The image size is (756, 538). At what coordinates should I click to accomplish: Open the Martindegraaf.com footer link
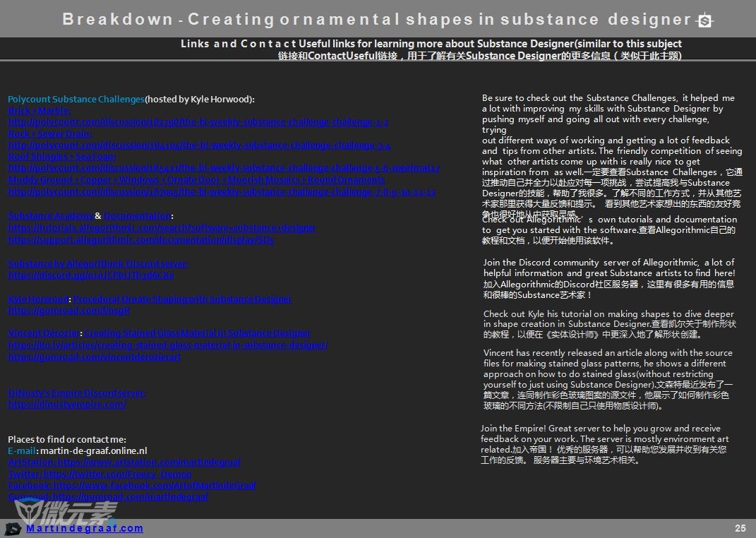point(85,528)
